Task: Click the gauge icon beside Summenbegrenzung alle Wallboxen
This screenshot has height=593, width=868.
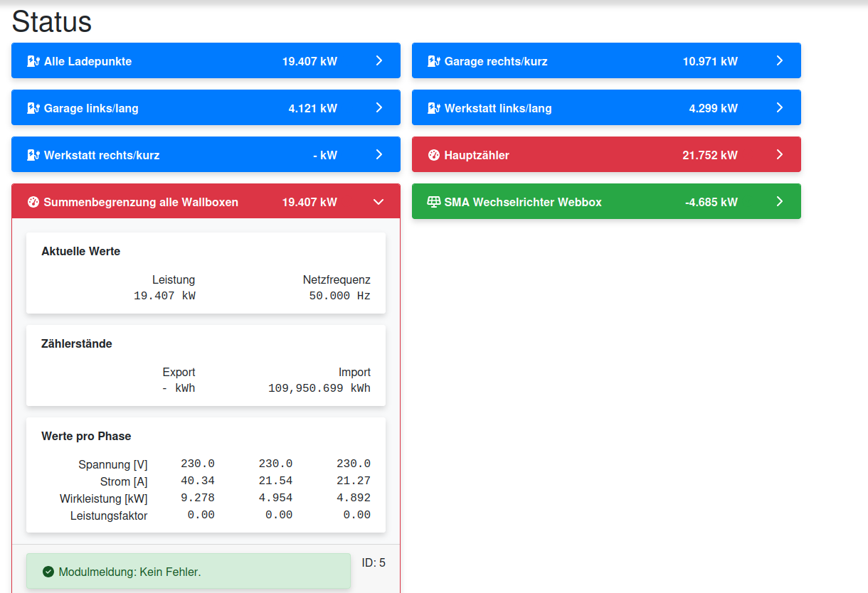Action: [33, 202]
